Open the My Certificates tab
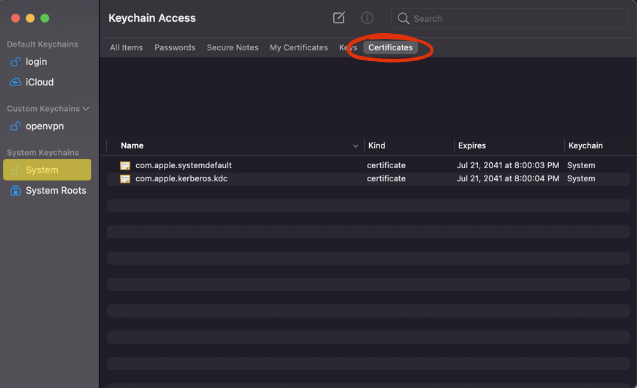 pos(299,48)
